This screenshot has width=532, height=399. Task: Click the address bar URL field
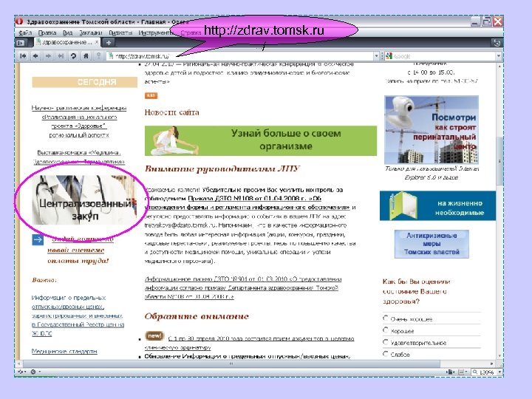tap(240, 56)
